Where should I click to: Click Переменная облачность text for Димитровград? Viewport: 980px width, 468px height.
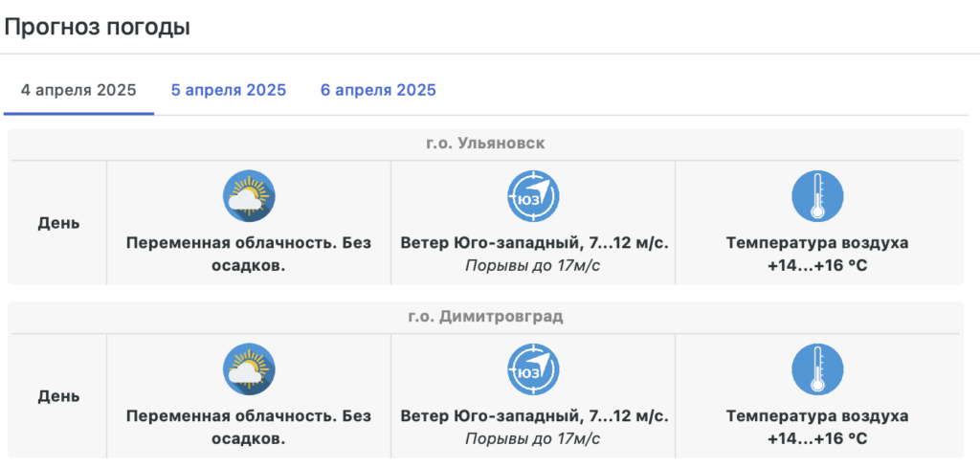click(249, 427)
